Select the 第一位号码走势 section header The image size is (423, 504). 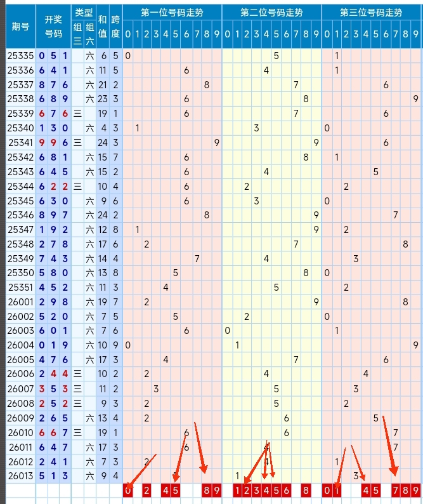tap(172, 13)
